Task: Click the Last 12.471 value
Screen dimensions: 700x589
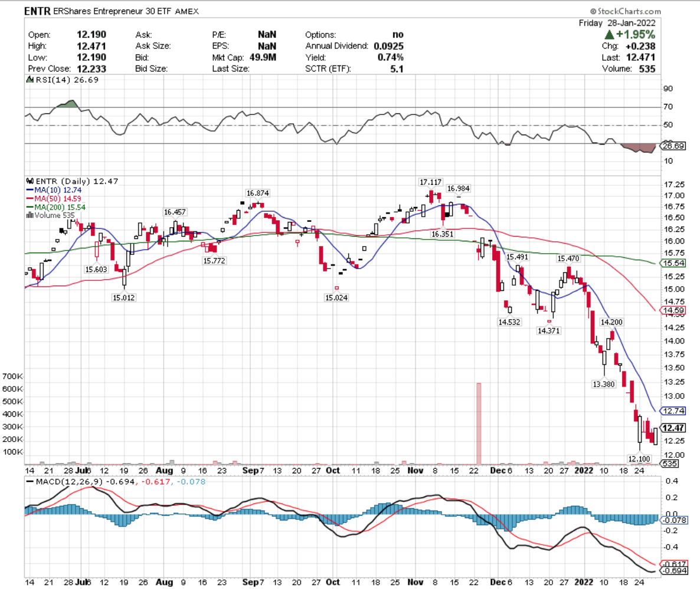Action: 640,57
